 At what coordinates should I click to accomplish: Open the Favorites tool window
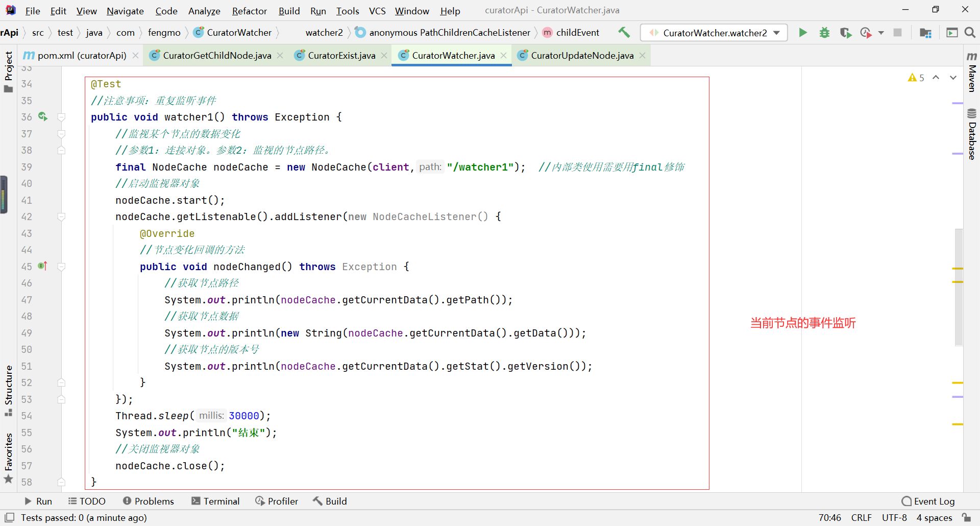pos(8,458)
